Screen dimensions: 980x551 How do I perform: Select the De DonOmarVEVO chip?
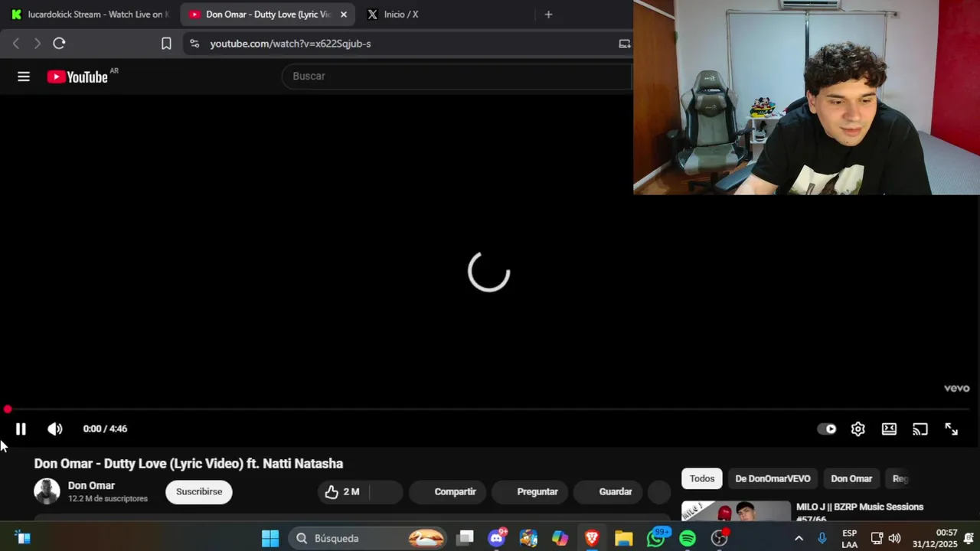tap(773, 479)
